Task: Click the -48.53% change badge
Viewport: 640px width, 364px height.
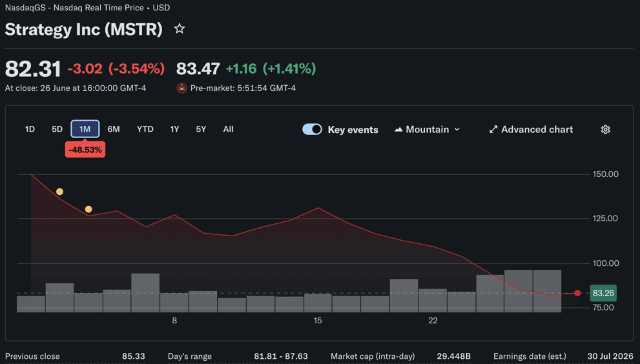Action: pyautogui.click(x=85, y=150)
